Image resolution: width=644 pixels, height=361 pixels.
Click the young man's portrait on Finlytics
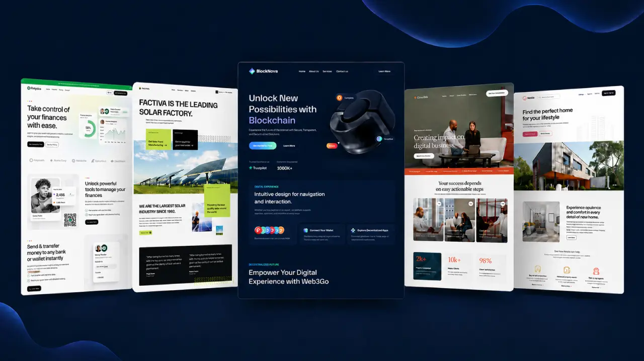pyautogui.click(x=45, y=196)
